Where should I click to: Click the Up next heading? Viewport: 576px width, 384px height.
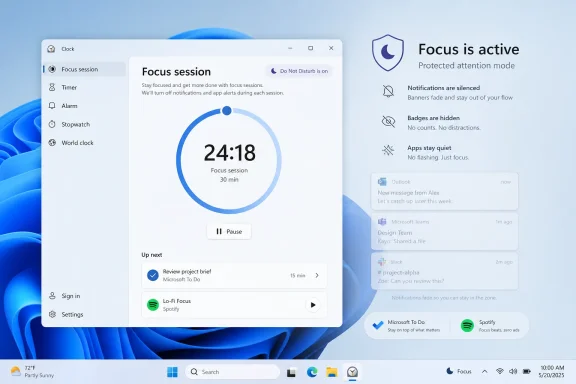coord(152,255)
